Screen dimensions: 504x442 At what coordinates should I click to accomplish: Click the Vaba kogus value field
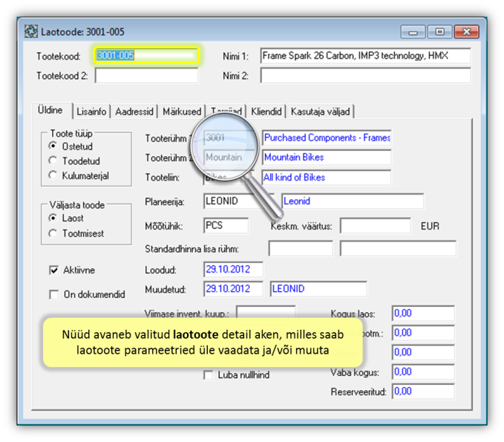[x=423, y=372]
